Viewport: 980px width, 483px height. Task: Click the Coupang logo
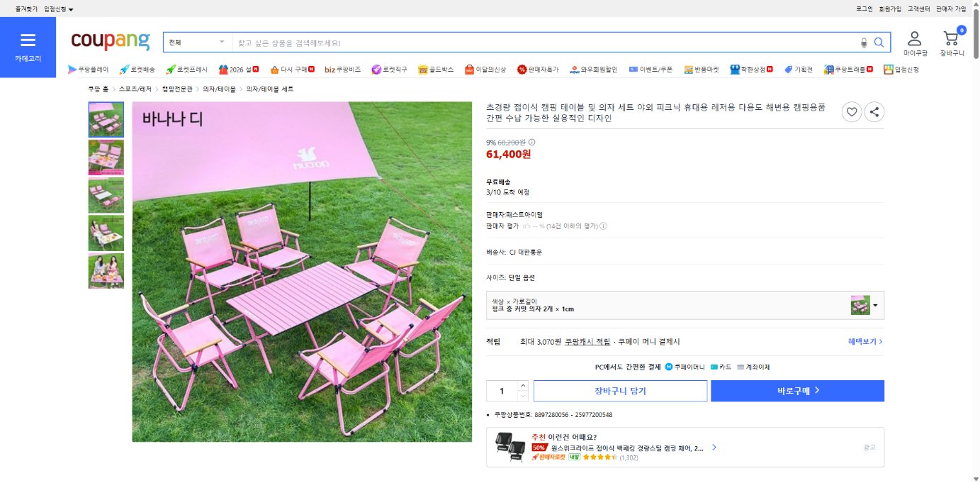click(x=110, y=42)
